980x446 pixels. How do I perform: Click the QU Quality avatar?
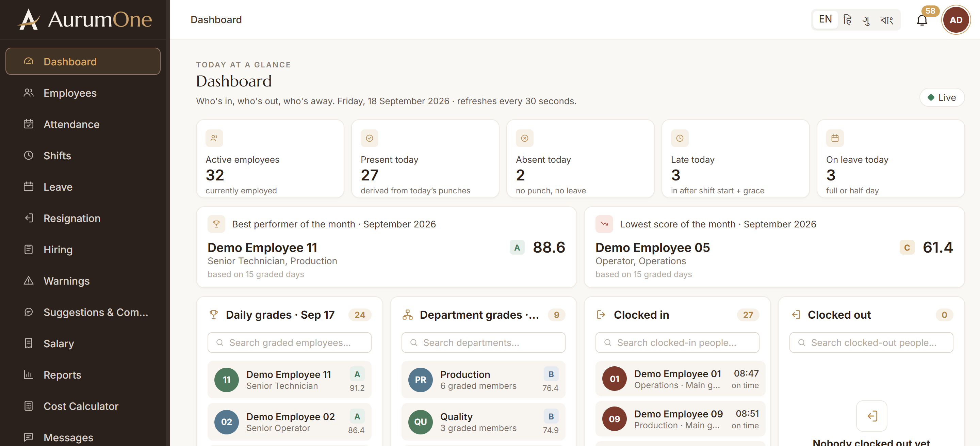(420, 421)
